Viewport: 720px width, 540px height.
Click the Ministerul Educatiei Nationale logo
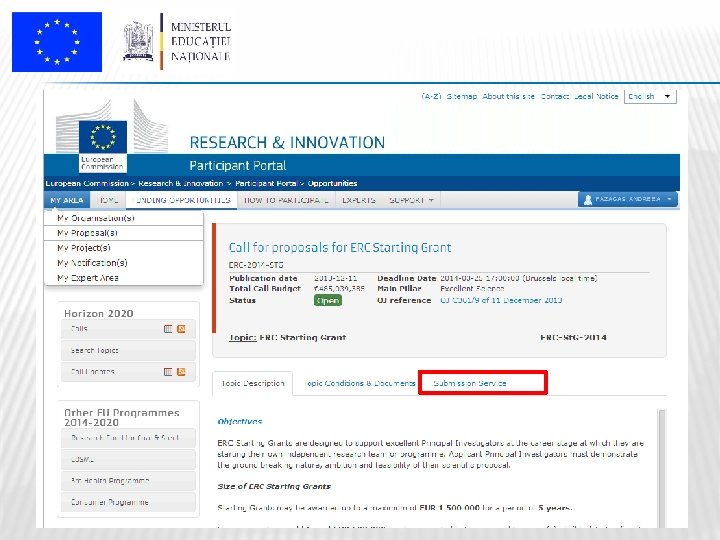point(177,42)
